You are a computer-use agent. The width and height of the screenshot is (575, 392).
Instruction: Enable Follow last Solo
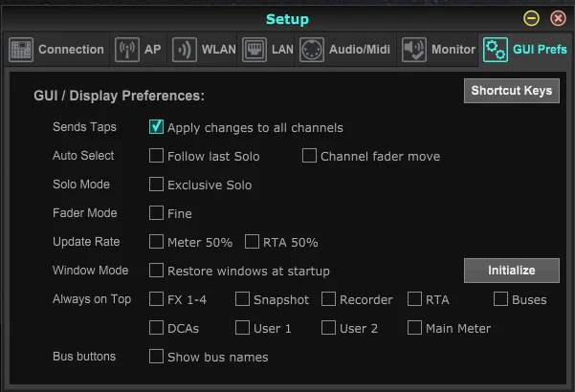[x=156, y=155]
